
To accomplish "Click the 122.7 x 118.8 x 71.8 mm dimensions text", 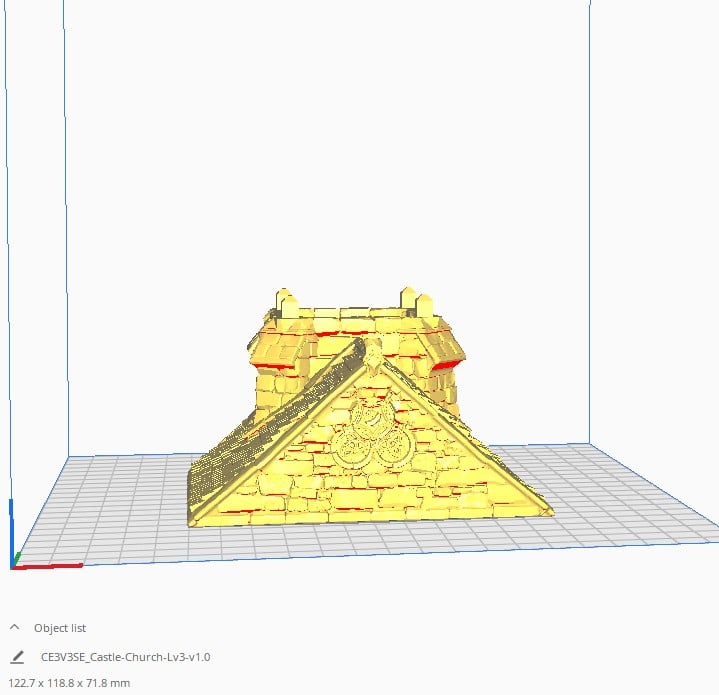I will 69,683.
